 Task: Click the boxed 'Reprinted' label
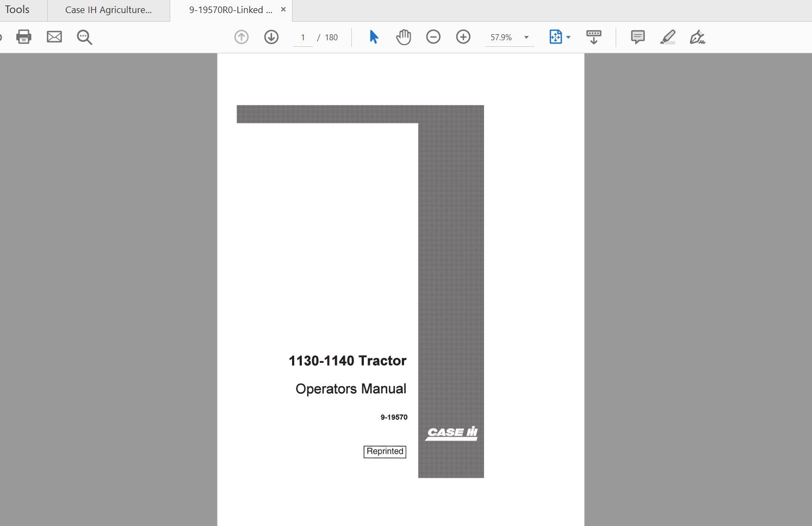(x=385, y=451)
